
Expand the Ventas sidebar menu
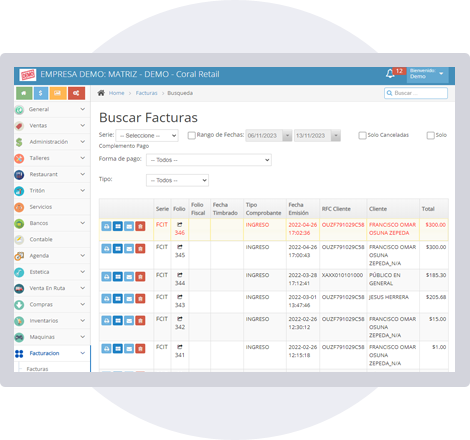point(52,126)
